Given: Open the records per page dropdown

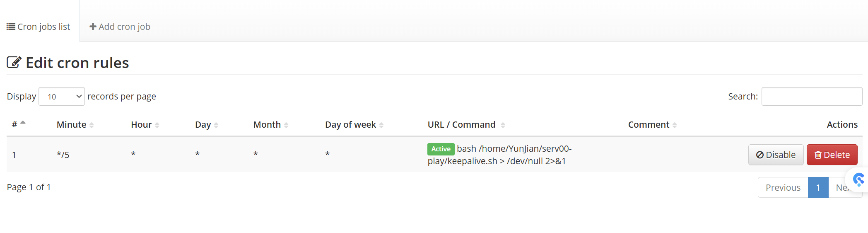Looking at the screenshot, I should (x=62, y=96).
